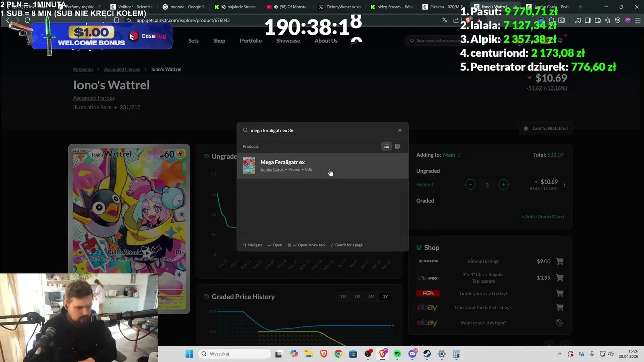Select 1Y graded price history range
This screenshot has width=644, height=362.
click(x=385, y=297)
